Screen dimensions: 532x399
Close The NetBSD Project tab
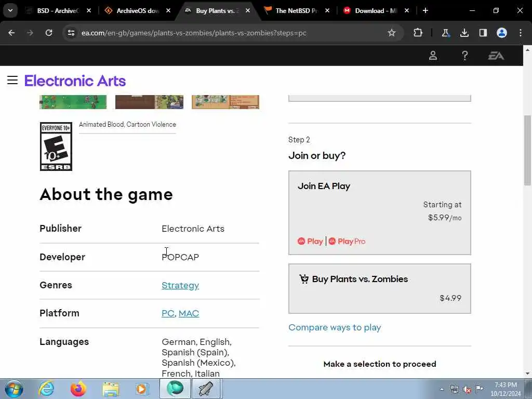click(x=327, y=10)
